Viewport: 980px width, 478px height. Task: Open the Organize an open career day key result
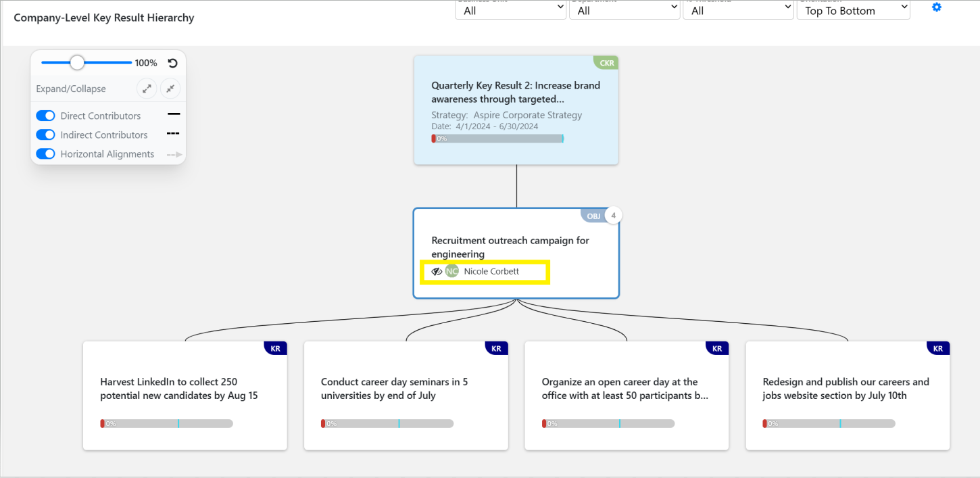[x=625, y=389]
